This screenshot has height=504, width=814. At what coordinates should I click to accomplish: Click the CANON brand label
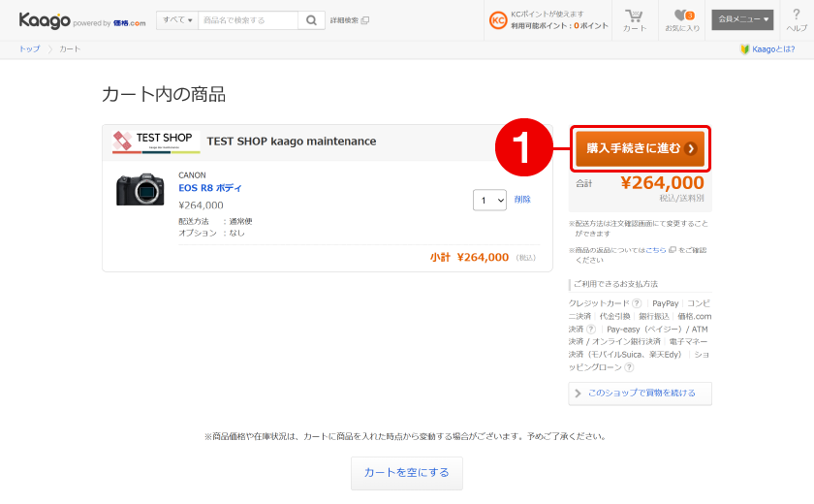192,175
